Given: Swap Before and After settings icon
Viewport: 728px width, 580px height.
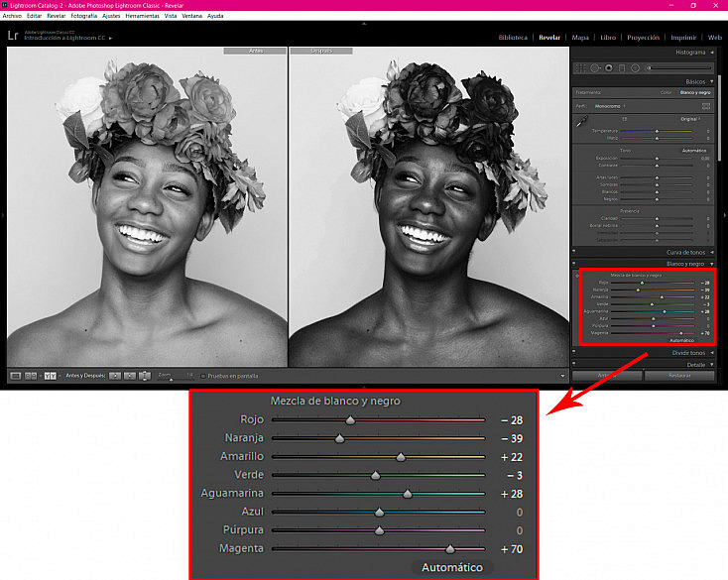Looking at the screenshot, I should pos(145,376).
